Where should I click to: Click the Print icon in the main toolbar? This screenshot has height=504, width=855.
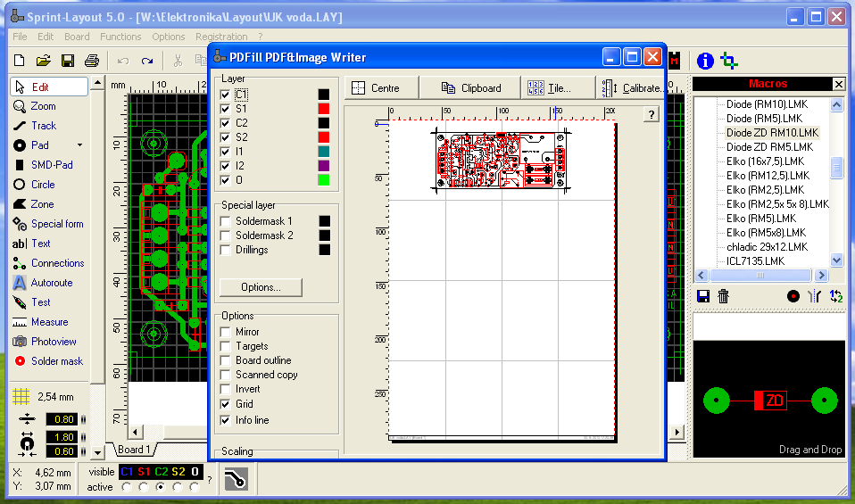pyautogui.click(x=92, y=61)
